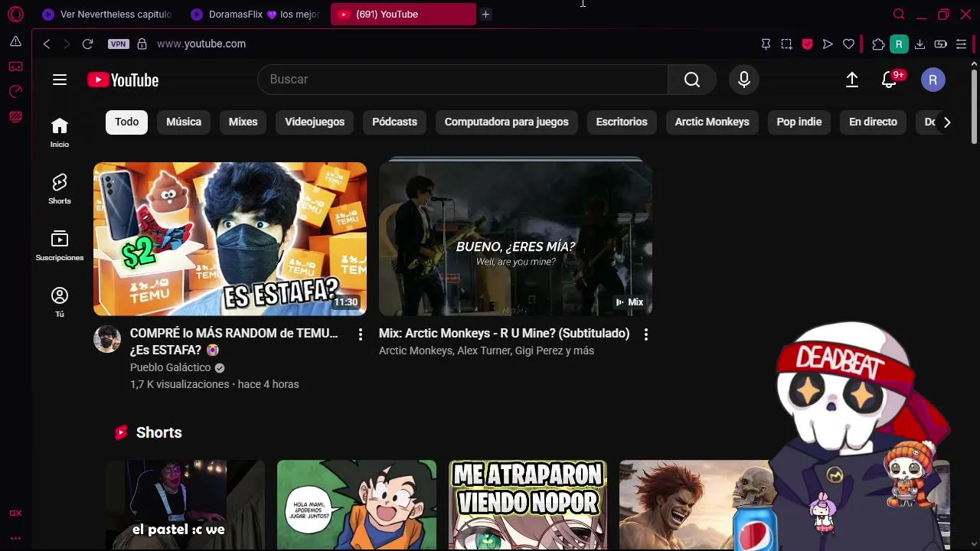Click the YouTube logo
980x551 pixels.
122,80
